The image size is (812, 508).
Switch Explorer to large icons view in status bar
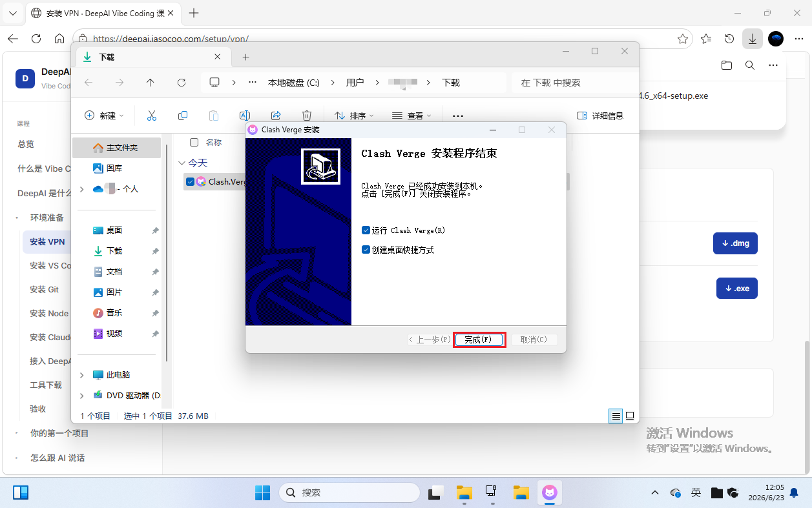click(630, 416)
